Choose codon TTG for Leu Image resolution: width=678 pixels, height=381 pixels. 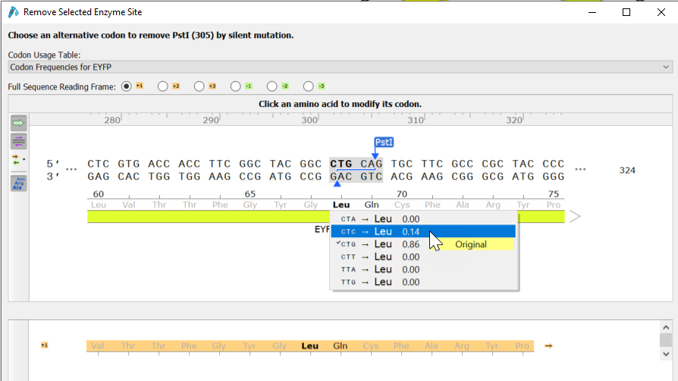click(x=423, y=282)
